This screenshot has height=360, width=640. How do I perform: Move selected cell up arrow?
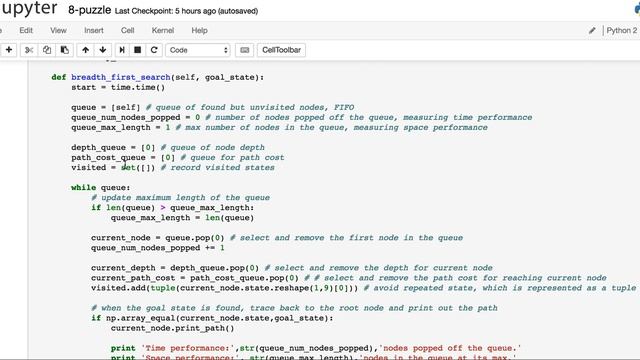point(85,50)
